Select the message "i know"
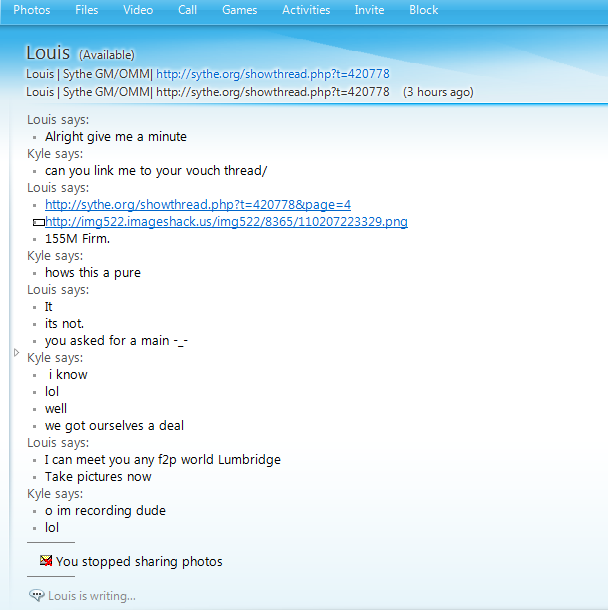This screenshot has width=608, height=610. coord(68,375)
